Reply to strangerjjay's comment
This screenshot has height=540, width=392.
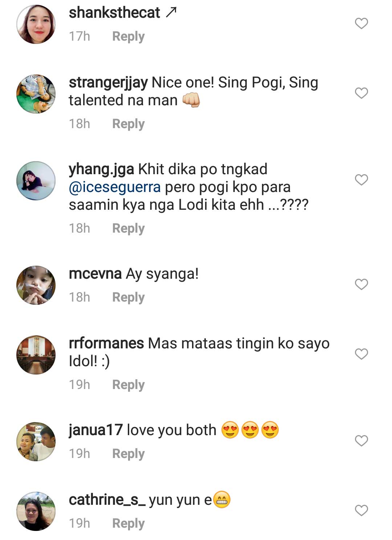[x=128, y=124]
